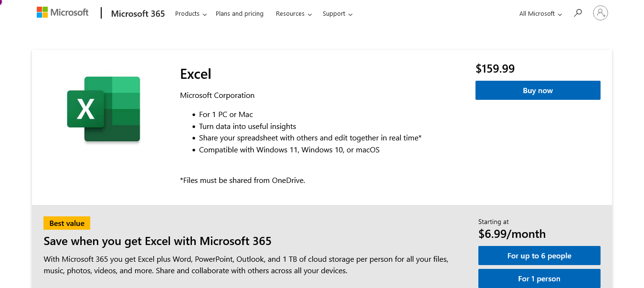This screenshot has height=288, width=644.
Task: Click the yellow Best value badge
Action: (67, 224)
